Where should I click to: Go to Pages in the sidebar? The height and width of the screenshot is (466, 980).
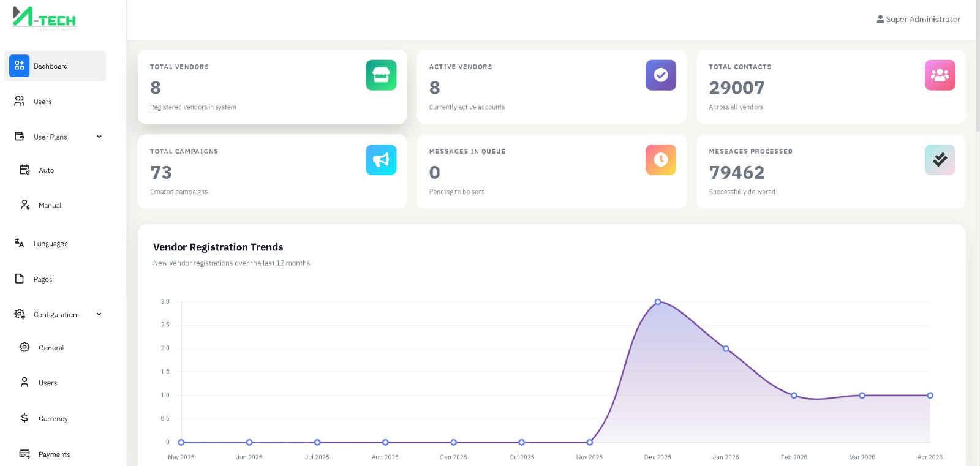tap(42, 279)
